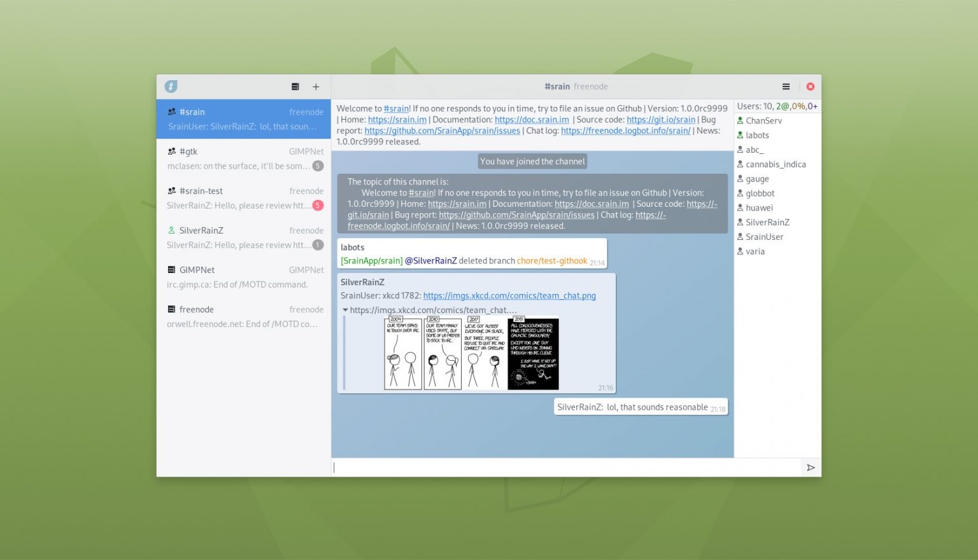This screenshot has width=978, height=560.
Task: Select user varia in the user list
Action: click(755, 251)
